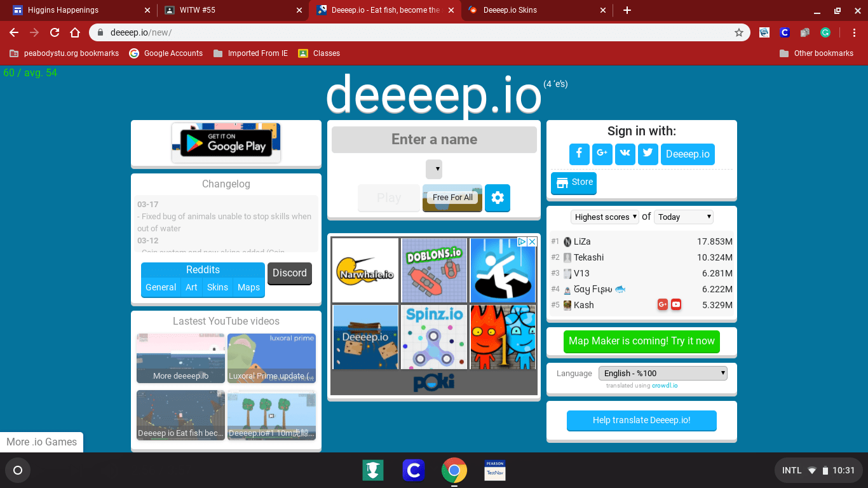Open the peabodystu.org bookmarks folder
The width and height of the screenshot is (868, 488).
click(x=64, y=53)
